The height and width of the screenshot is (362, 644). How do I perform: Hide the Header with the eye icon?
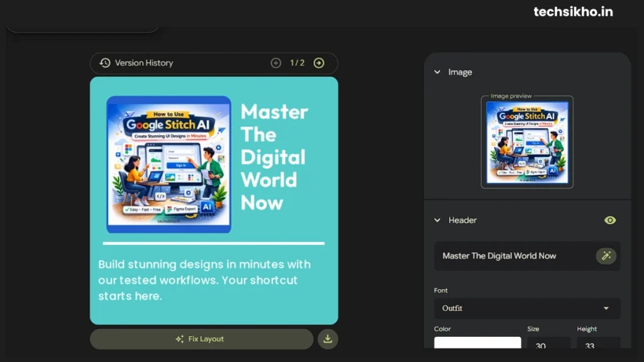click(x=609, y=220)
